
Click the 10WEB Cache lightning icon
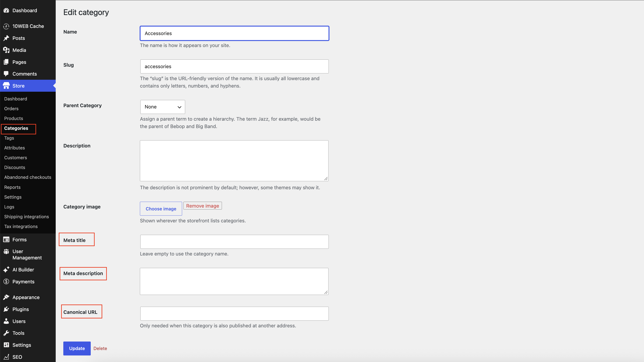(x=6, y=26)
